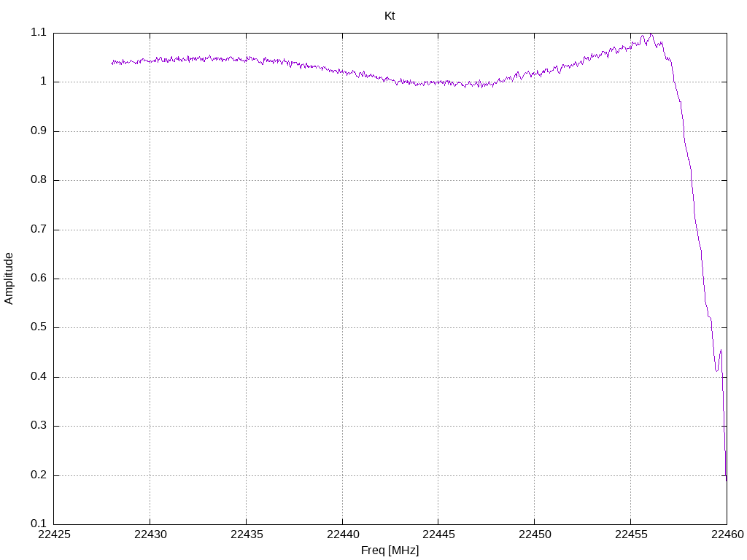Click the y-axis tick label '0.4'
The image size is (747, 560).
[39, 377]
